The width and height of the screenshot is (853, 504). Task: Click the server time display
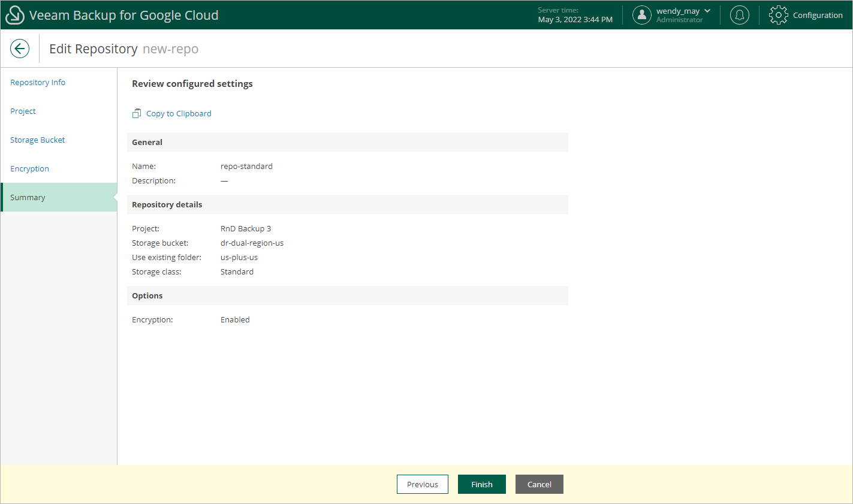point(575,15)
